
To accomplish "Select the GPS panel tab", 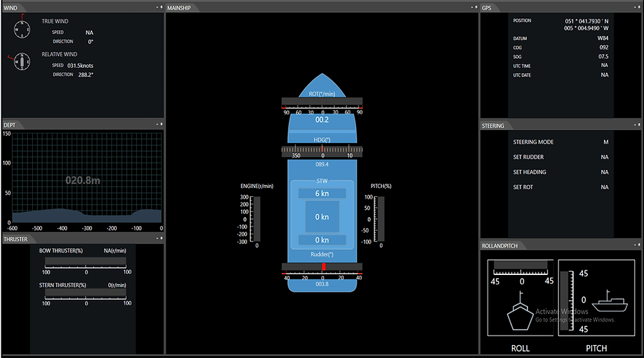I will (x=487, y=8).
